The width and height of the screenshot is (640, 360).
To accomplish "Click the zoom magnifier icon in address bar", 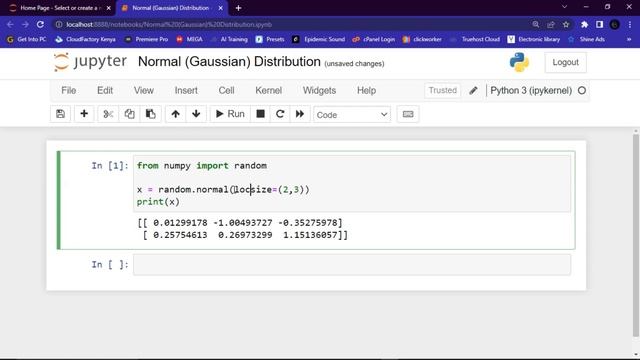I will pos(536,24).
